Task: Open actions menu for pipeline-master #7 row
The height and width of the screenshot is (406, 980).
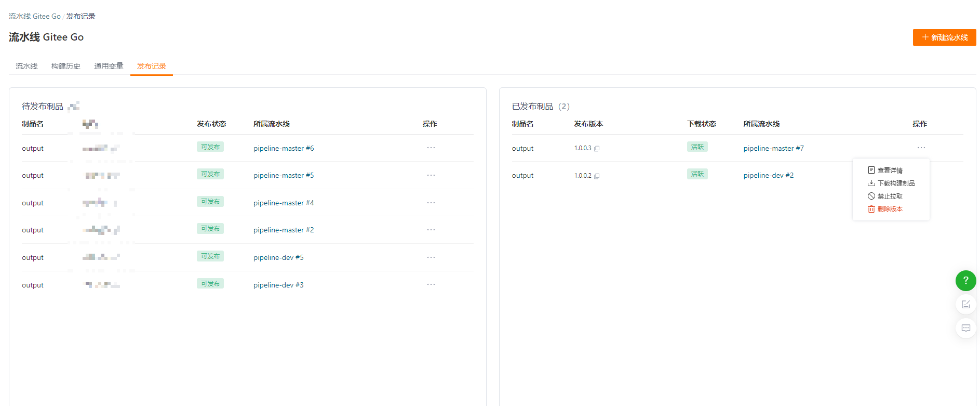Action: pyautogui.click(x=921, y=148)
